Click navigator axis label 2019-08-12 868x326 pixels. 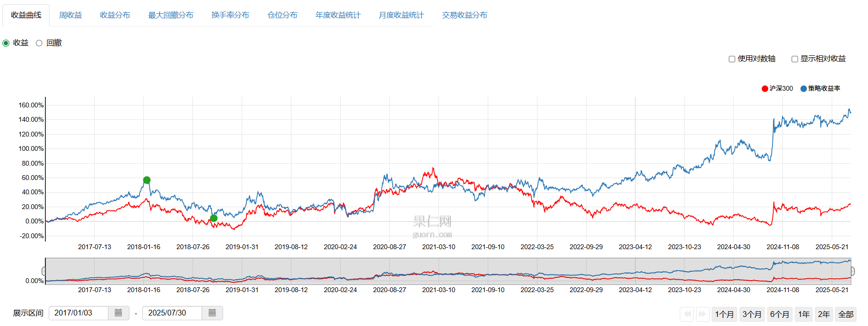(x=291, y=290)
